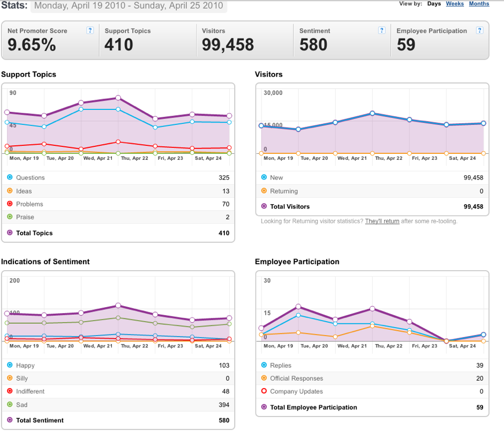The width and height of the screenshot is (504, 431).
Task: Open the Sentiment help question icon
Action: click(x=381, y=30)
